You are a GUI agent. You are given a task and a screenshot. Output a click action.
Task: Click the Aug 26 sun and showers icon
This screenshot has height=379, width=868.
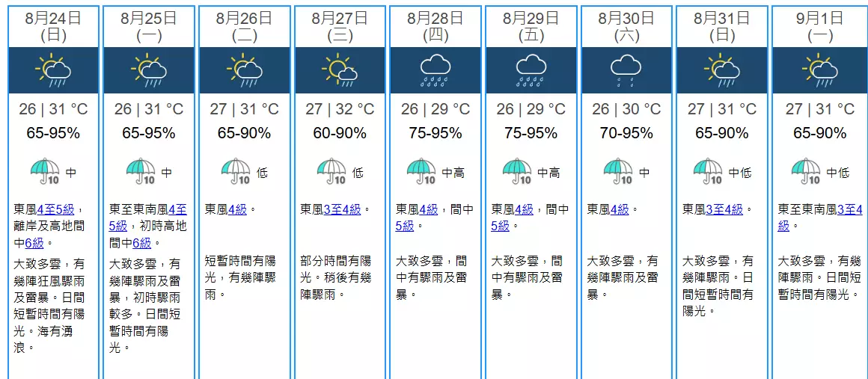(x=245, y=70)
